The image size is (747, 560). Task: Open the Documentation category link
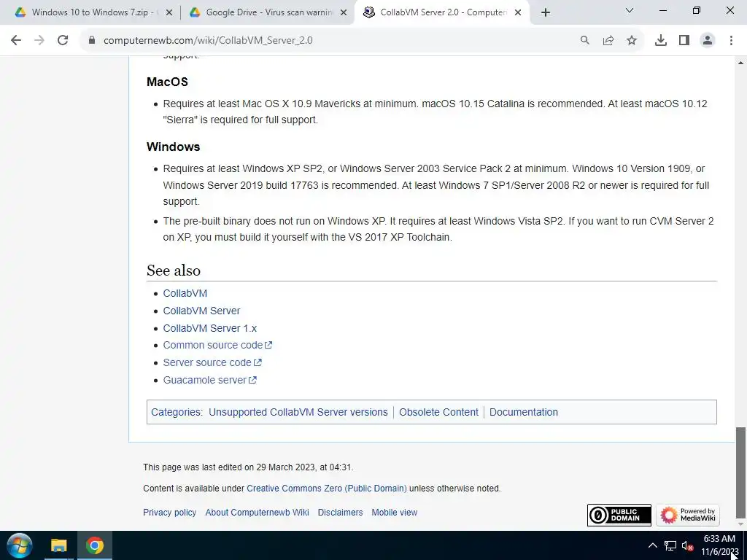(524, 413)
